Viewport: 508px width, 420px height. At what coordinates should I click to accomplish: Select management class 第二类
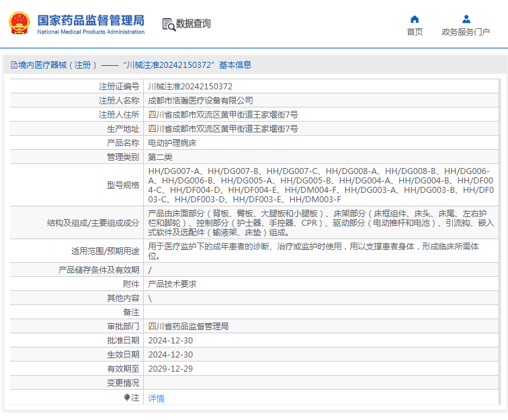coord(160,157)
